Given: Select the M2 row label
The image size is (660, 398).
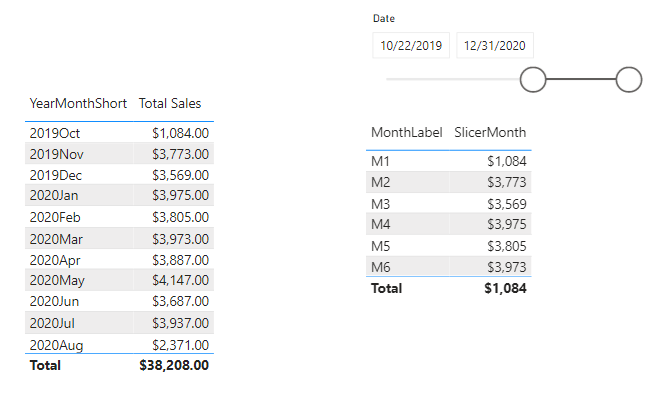Looking at the screenshot, I should tap(381, 183).
